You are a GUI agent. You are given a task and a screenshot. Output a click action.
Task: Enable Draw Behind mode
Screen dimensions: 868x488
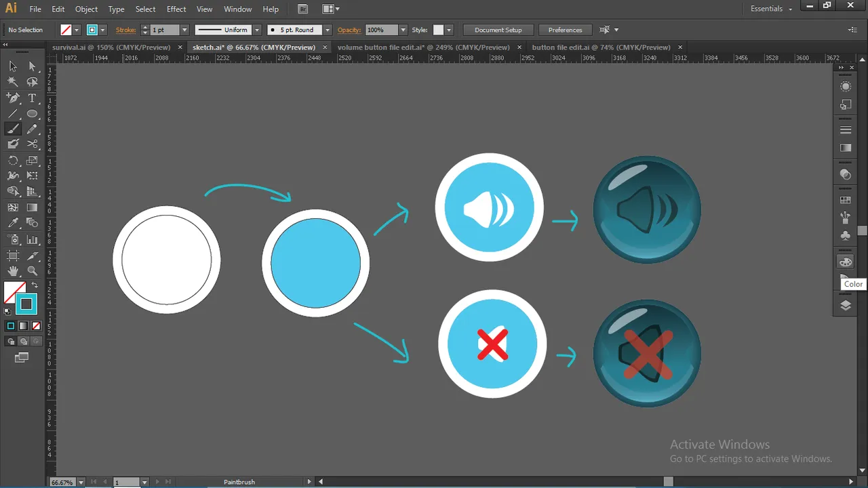coord(23,342)
